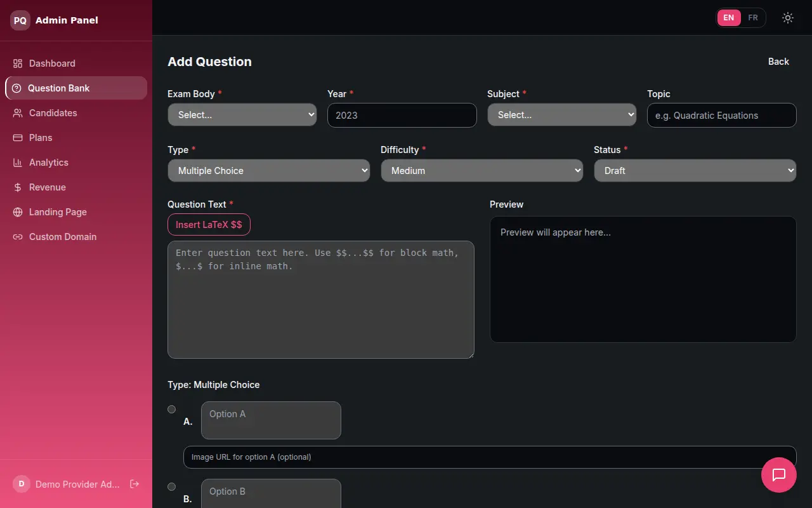
Task: Click the Add Question heading
Action: [x=209, y=62]
